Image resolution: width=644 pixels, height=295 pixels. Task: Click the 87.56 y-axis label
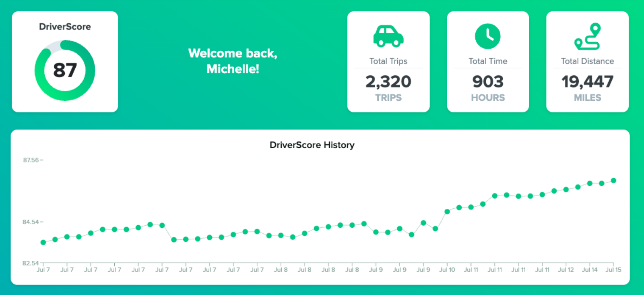(x=31, y=160)
